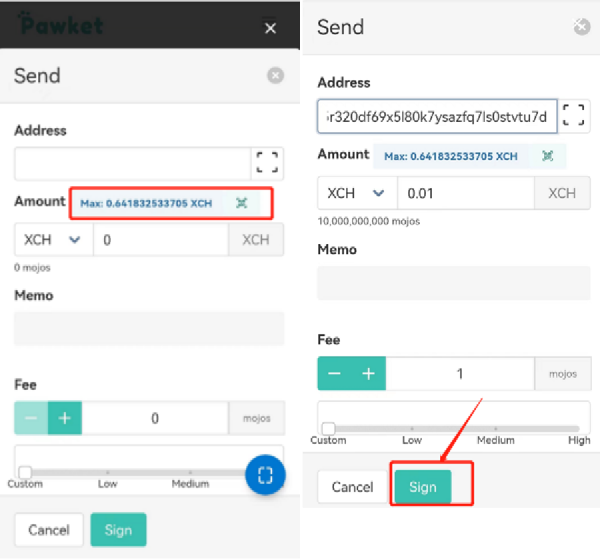Screen dimensions: 600x559
Task: Set left fee slider to Medium tick
Action: click(190, 472)
